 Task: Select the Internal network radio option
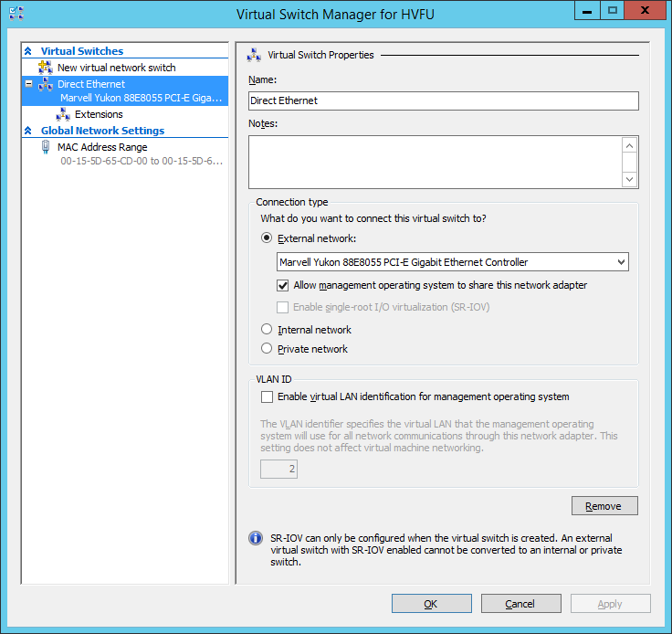(x=267, y=330)
